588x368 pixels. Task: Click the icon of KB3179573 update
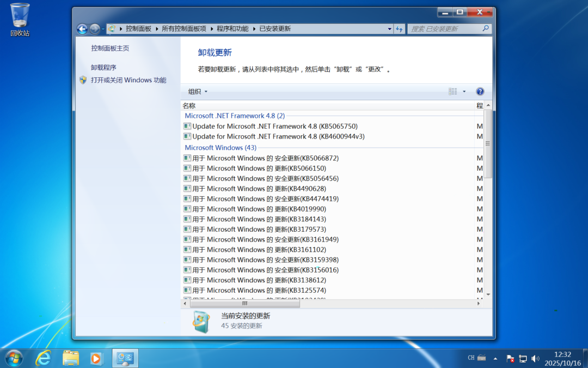tap(187, 229)
